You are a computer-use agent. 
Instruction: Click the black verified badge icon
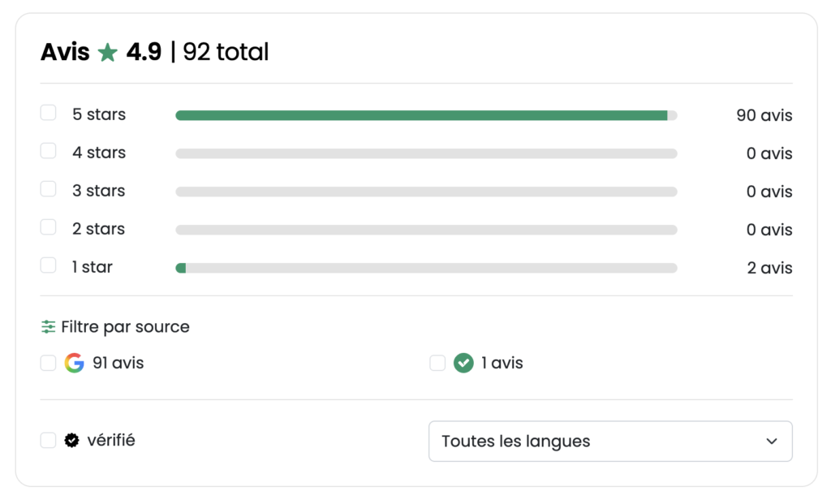[72, 441]
